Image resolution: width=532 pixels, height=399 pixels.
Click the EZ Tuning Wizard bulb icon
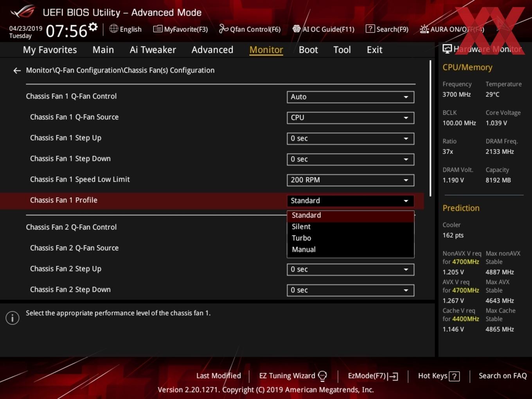[322, 376]
